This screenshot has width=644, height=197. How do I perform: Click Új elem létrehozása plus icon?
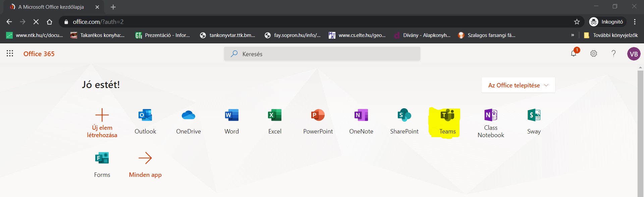tap(102, 115)
